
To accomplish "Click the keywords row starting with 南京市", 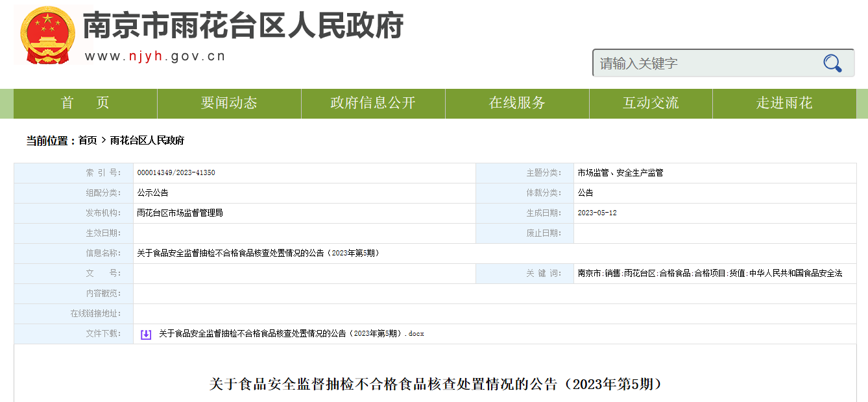I will pyautogui.click(x=710, y=274).
